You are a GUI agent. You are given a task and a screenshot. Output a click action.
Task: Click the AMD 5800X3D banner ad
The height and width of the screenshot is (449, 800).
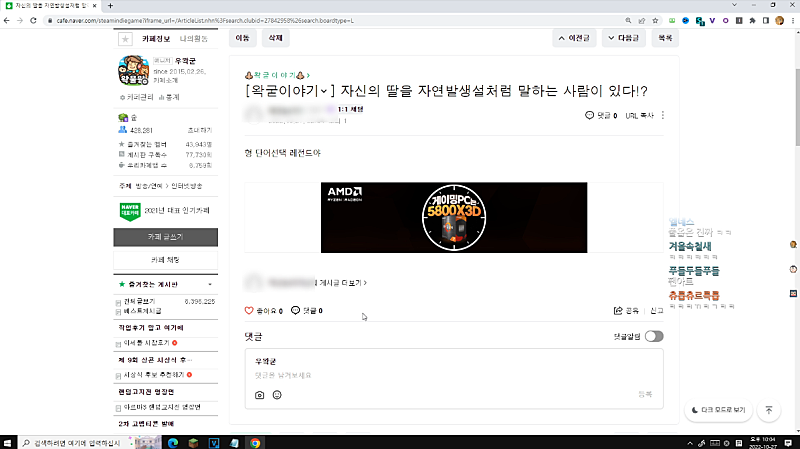click(x=454, y=217)
